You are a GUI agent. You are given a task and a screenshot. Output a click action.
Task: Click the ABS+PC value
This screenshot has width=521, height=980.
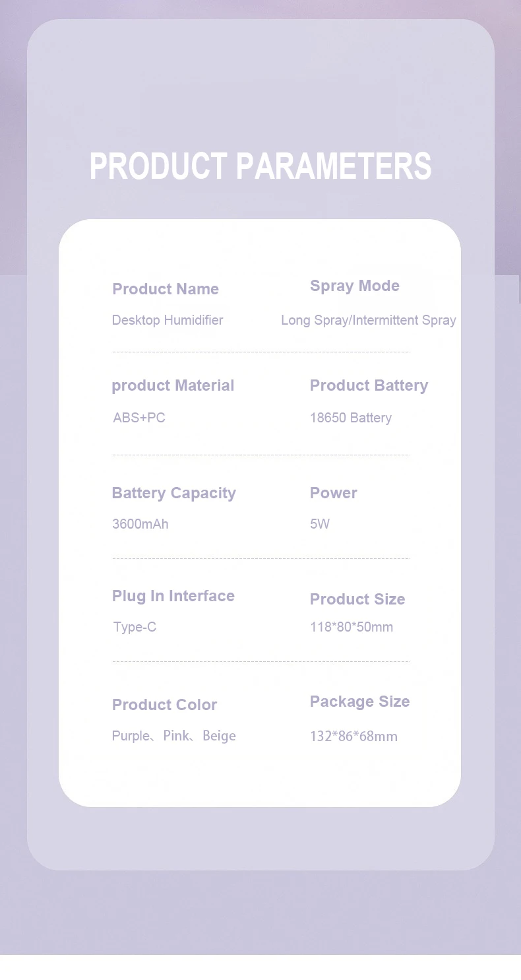[x=139, y=418]
